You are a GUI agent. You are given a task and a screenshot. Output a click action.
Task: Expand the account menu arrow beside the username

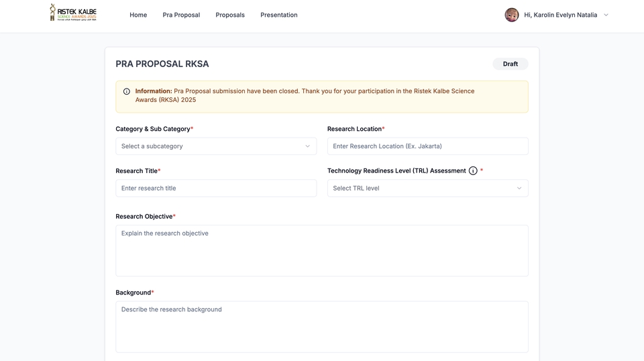(x=606, y=15)
